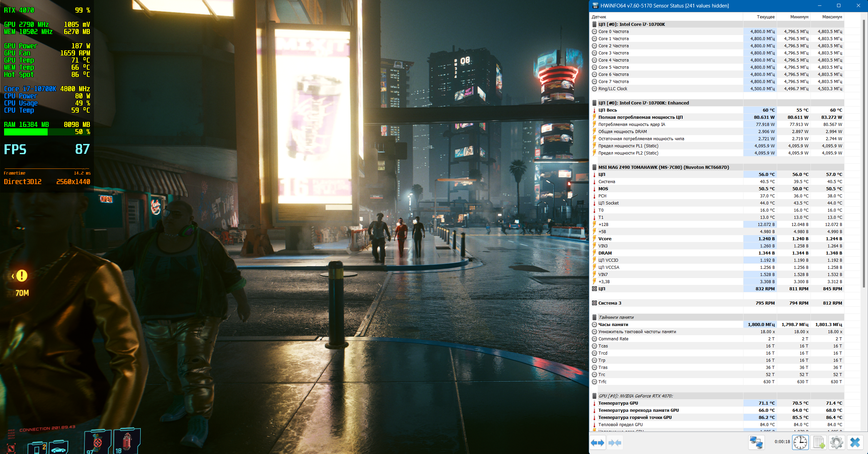868x454 pixels.
Task: Click the clock icon beside Trfc
Action: (x=594, y=382)
